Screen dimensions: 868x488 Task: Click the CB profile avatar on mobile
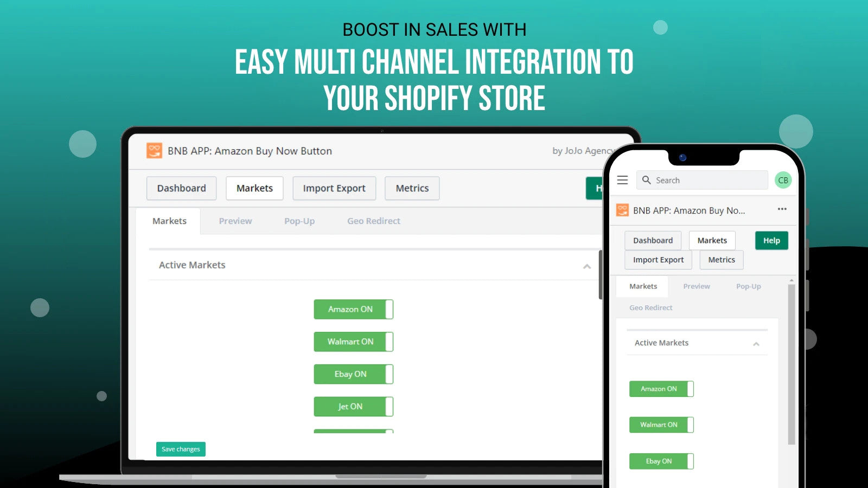click(x=782, y=179)
